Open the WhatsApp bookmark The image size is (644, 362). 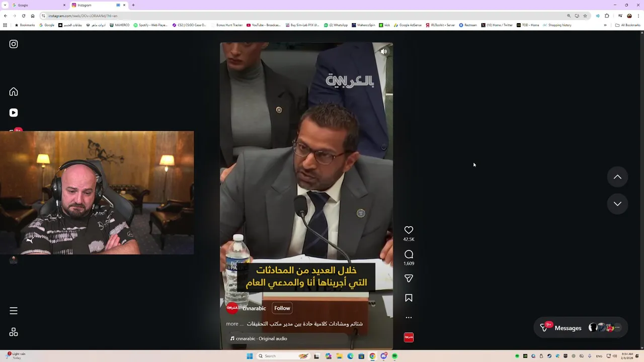tap(336, 25)
